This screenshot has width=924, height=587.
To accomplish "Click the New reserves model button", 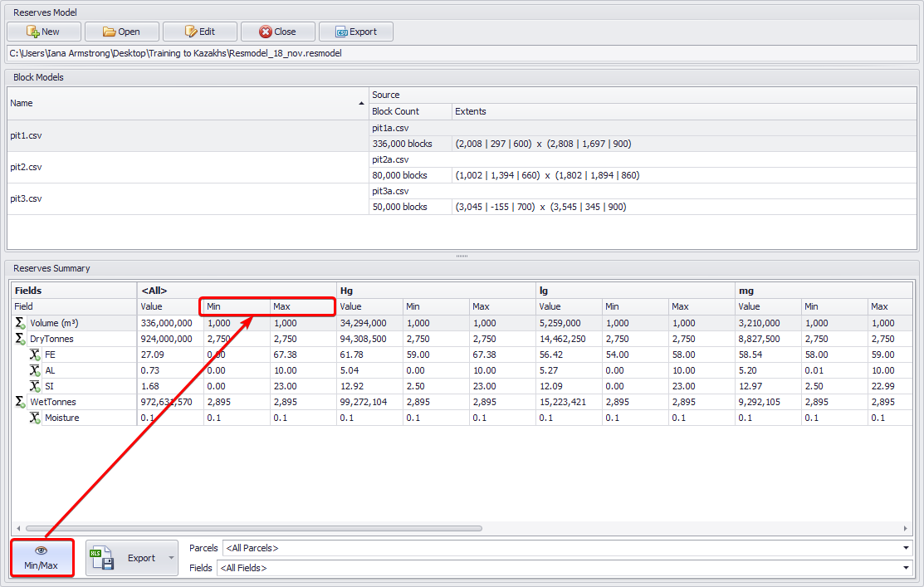I will coord(44,32).
